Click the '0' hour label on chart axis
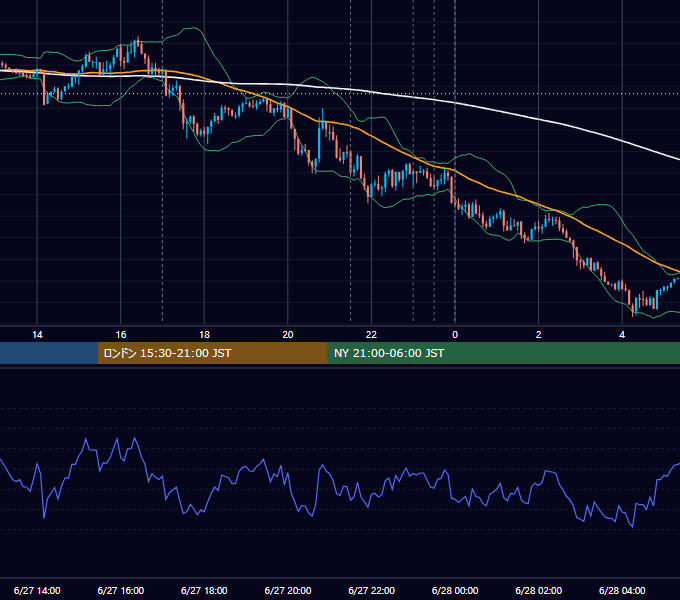Screen dimensions: 680x600 point(455,335)
